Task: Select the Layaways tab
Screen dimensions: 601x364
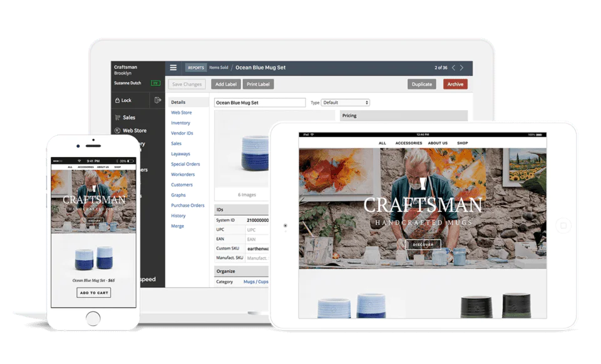Action: (x=180, y=154)
